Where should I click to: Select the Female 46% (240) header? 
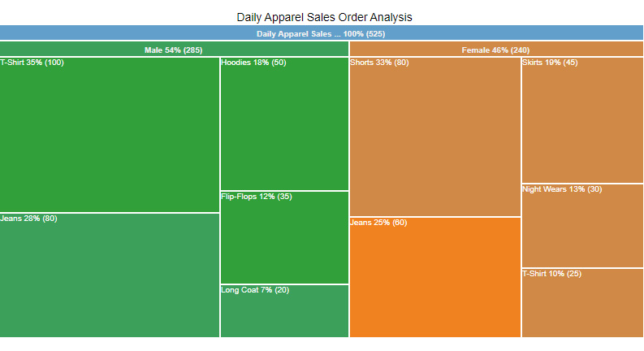point(496,49)
